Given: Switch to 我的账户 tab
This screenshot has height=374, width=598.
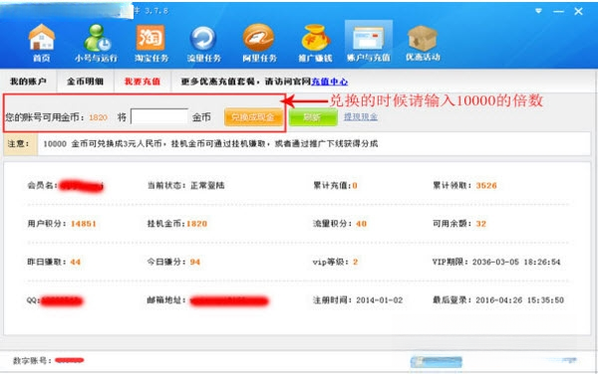Looking at the screenshot, I should [28, 81].
